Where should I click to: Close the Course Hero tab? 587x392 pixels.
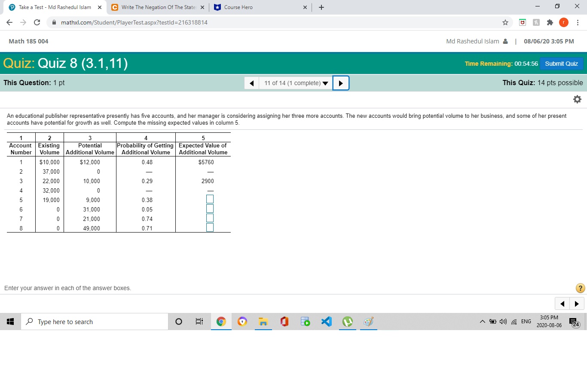[305, 7]
